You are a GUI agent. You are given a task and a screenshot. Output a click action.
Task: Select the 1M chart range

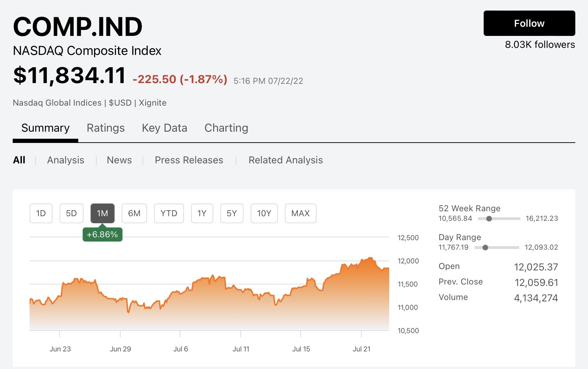tap(103, 213)
